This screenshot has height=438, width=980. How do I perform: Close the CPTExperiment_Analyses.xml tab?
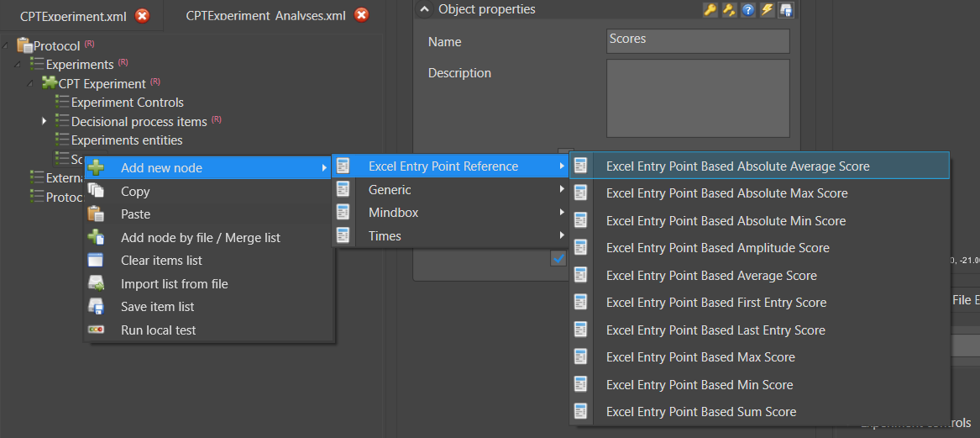[361, 15]
